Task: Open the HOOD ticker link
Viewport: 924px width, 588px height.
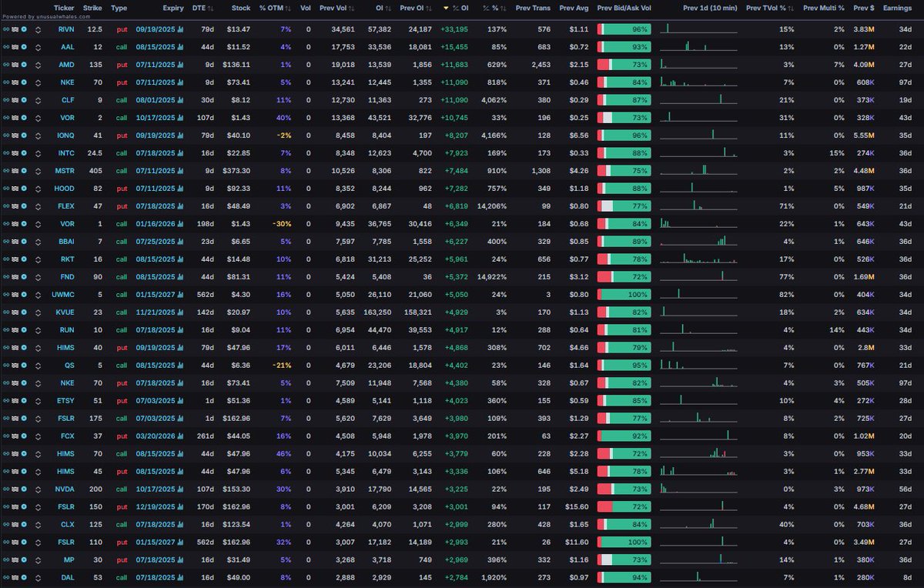Action: [x=66, y=188]
